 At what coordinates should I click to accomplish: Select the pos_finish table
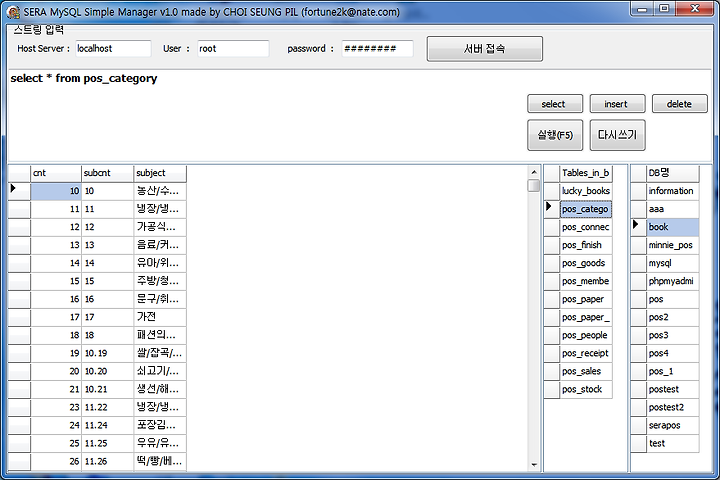pyautogui.click(x=586, y=245)
